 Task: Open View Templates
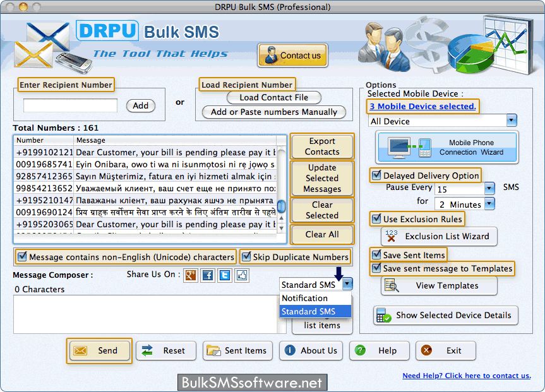coord(439,286)
